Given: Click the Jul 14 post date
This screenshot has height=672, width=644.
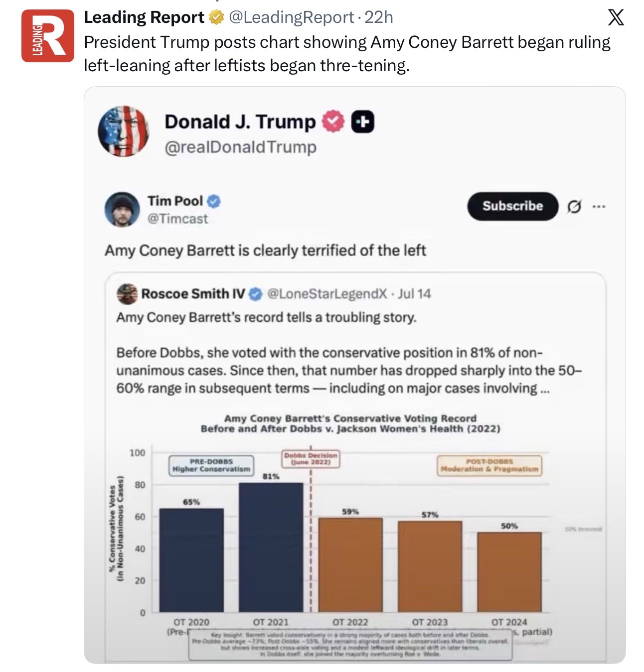Looking at the screenshot, I should pyautogui.click(x=415, y=294).
